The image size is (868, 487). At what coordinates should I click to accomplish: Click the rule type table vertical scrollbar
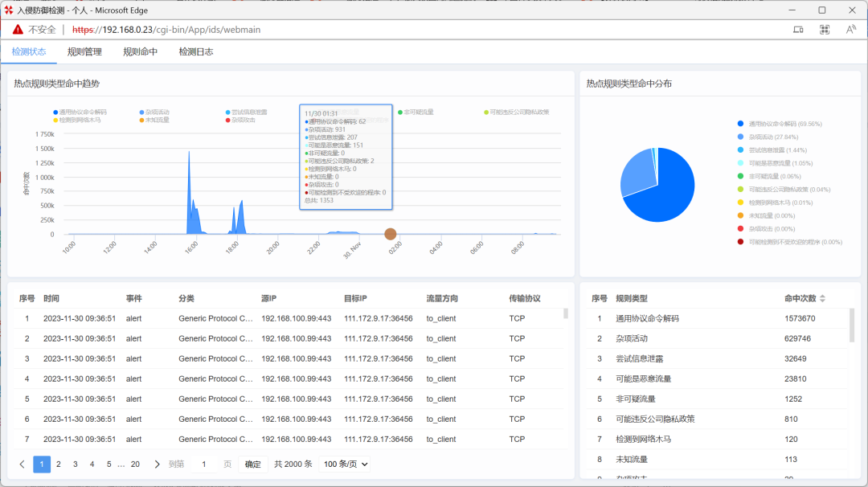[852, 325]
